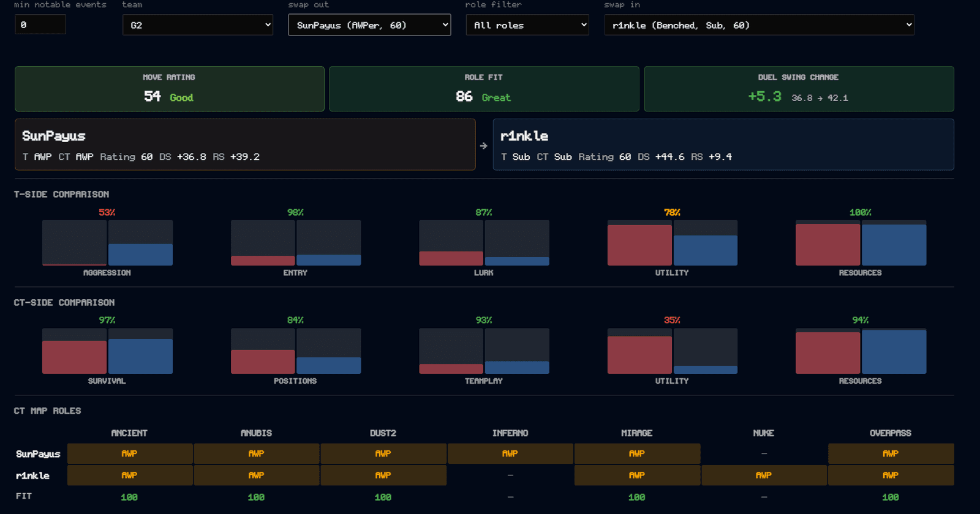
Task: Select SunPayus AWP cell for Ancient
Action: (130, 453)
